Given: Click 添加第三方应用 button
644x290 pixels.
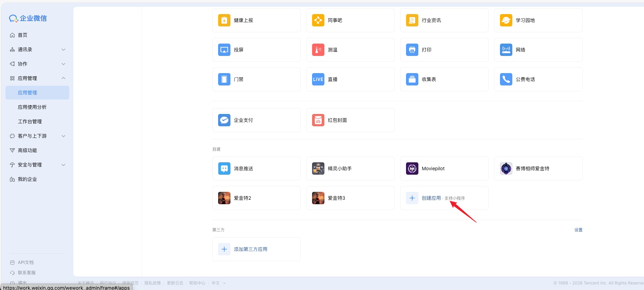Looking at the screenshot, I should (x=250, y=250).
